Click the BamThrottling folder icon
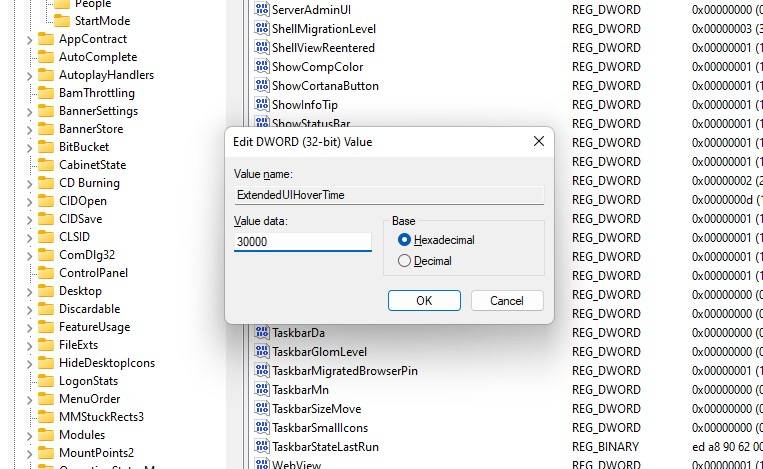The height and width of the screenshot is (469, 763). click(46, 93)
